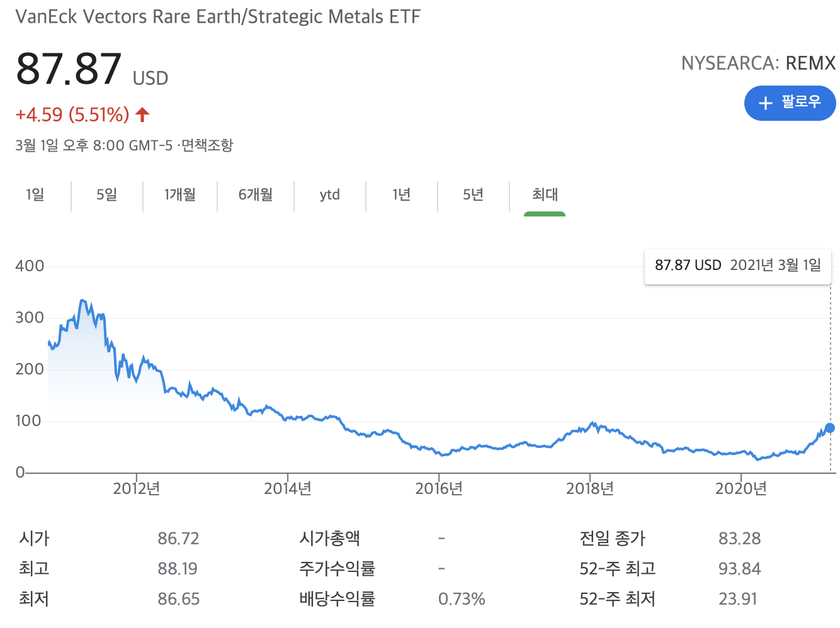Select the 5일 range tab
The width and height of the screenshot is (840, 628).
(107, 194)
